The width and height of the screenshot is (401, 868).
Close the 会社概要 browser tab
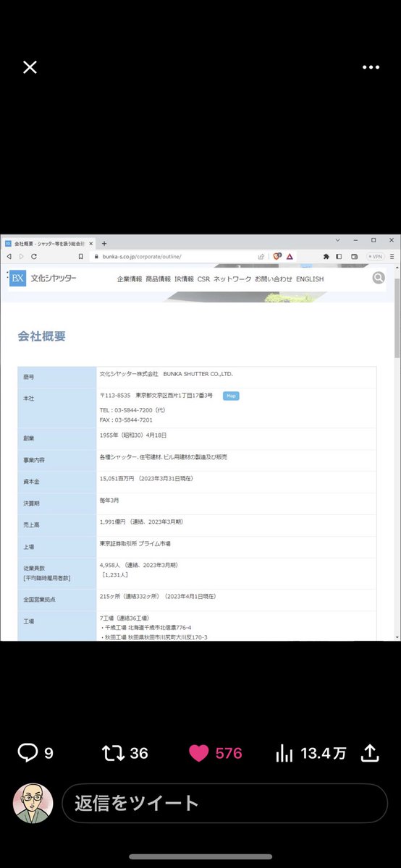90,244
